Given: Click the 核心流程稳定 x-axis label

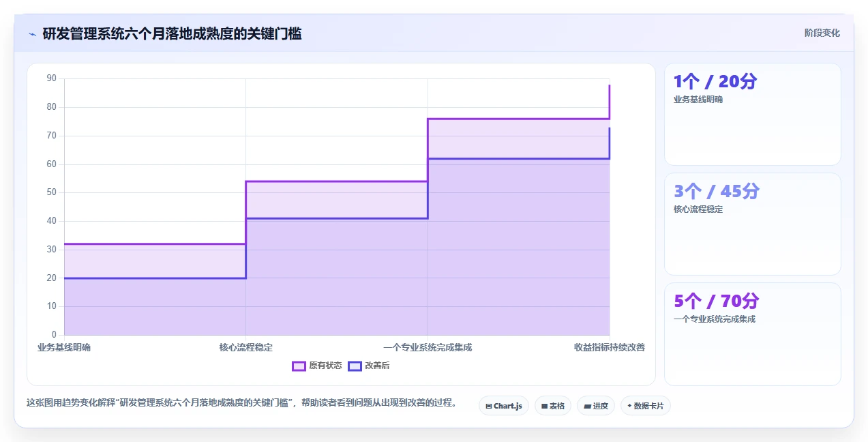Looking at the screenshot, I should (x=246, y=347).
